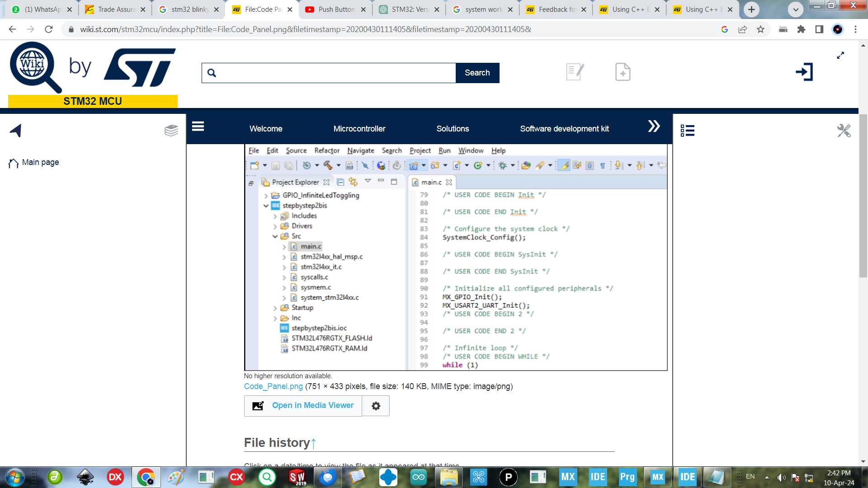Toggle the navigation pin icon in left sidebar
868x488 pixels.
tap(16, 131)
